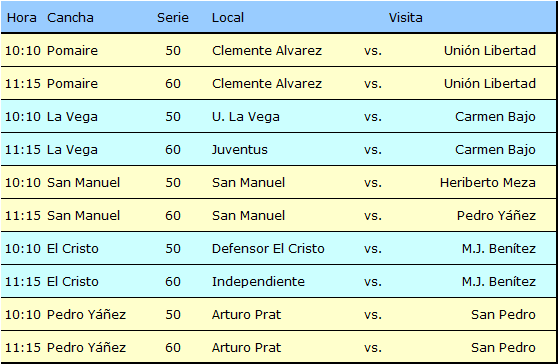Select the 11:15 San Manuel time cell

coord(23,216)
